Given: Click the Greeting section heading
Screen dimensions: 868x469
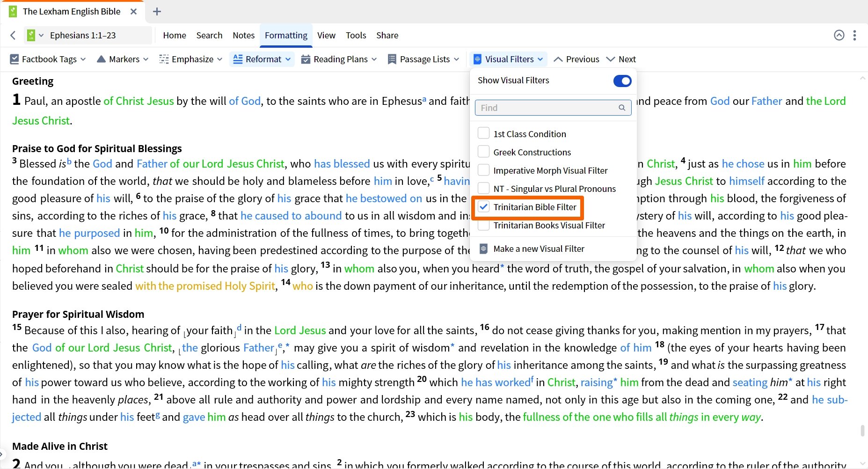Looking at the screenshot, I should pos(33,81).
